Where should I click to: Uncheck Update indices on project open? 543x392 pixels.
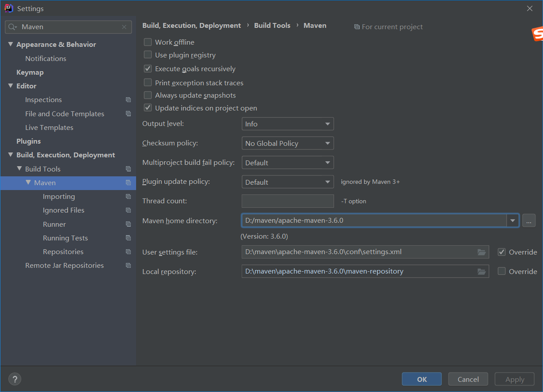tap(148, 108)
